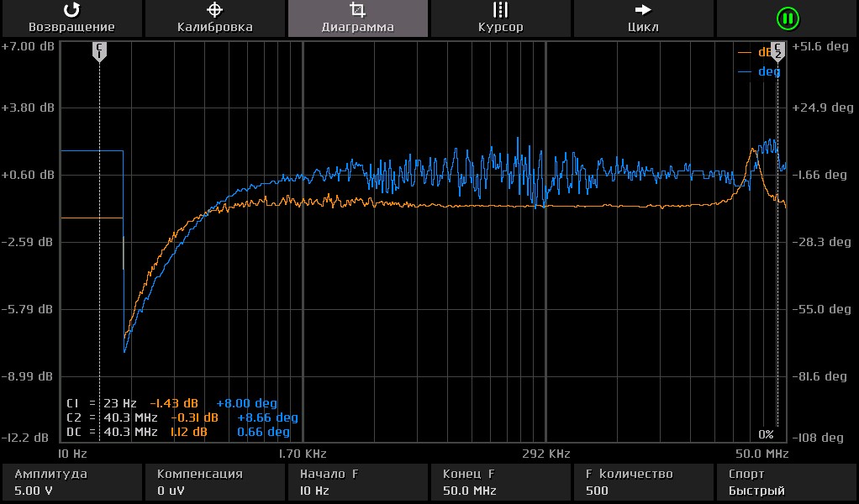Switch the Спорт Быстрый speed mode
Viewport: 859px width, 504px height.
[786, 482]
